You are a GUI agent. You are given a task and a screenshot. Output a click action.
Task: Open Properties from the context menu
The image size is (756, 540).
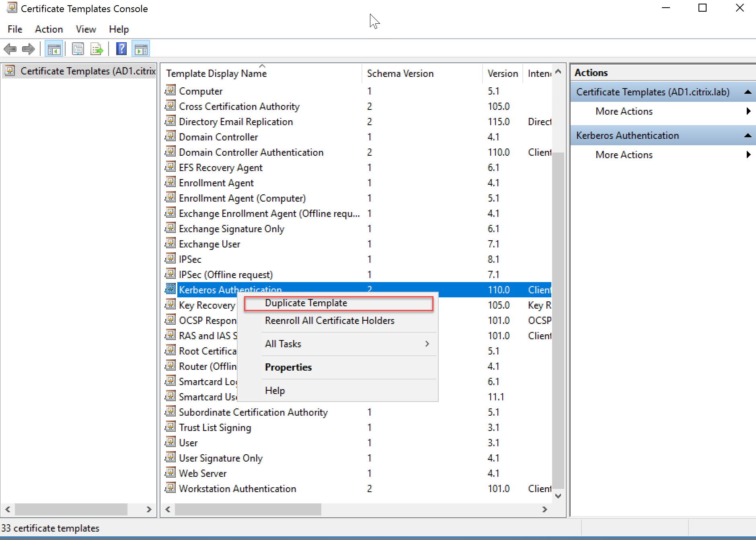[288, 367]
